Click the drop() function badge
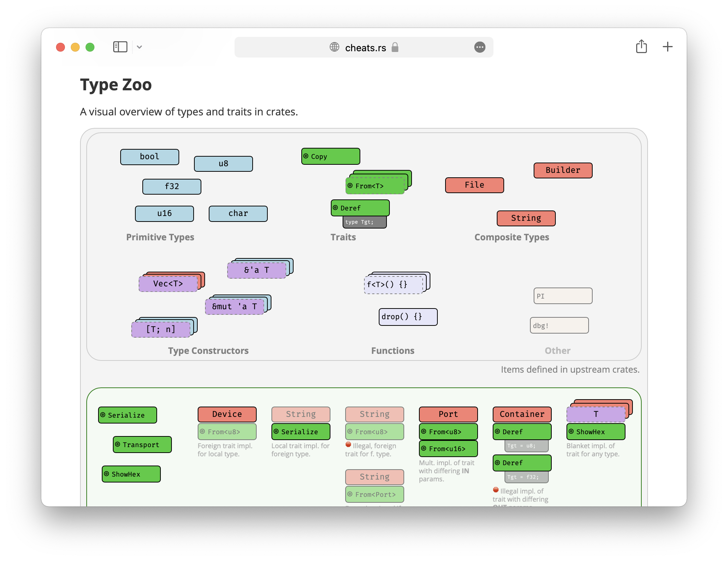728x561 pixels. tap(408, 317)
